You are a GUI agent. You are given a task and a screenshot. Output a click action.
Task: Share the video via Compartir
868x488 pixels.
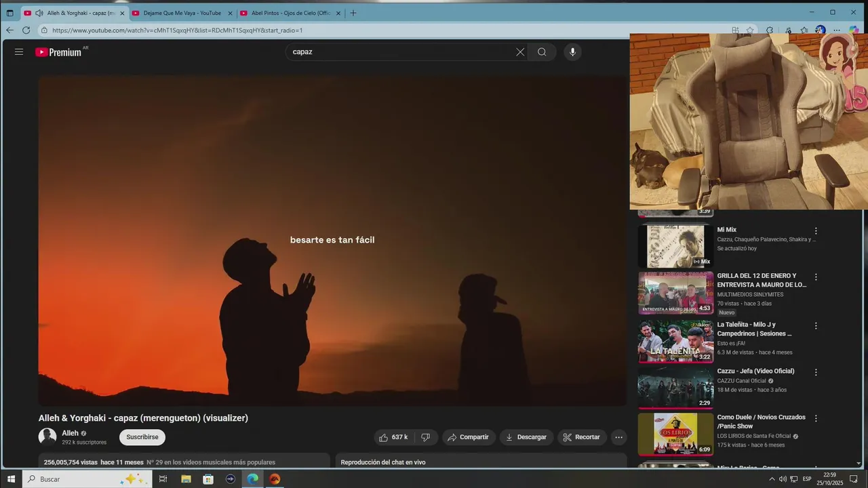pyautogui.click(x=469, y=437)
